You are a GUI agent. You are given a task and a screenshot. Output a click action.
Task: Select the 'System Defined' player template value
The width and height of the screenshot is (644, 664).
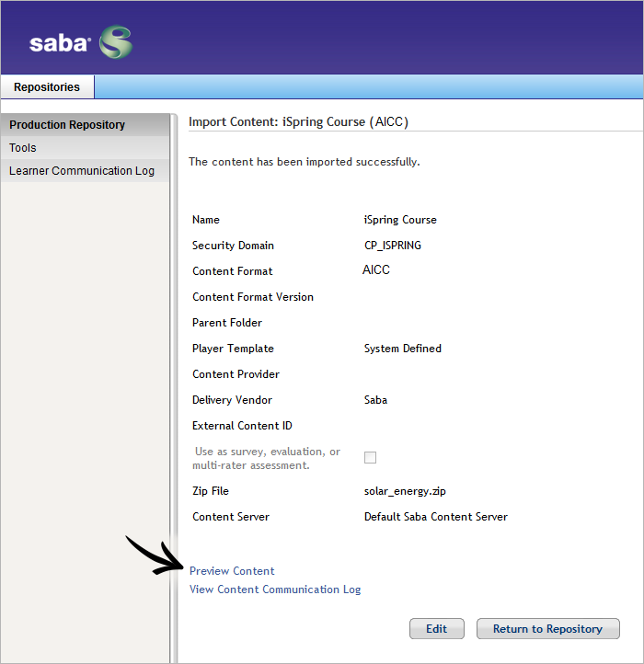pyautogui.click(x=403, y=349)
